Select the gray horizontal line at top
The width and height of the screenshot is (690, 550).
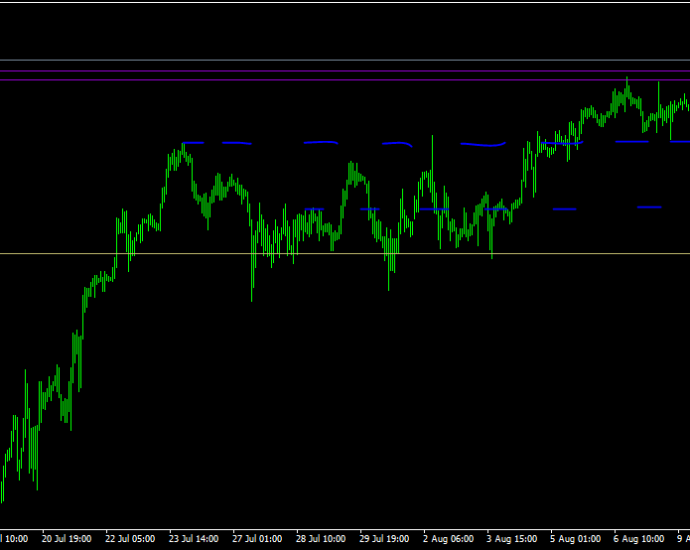[345, 60]
